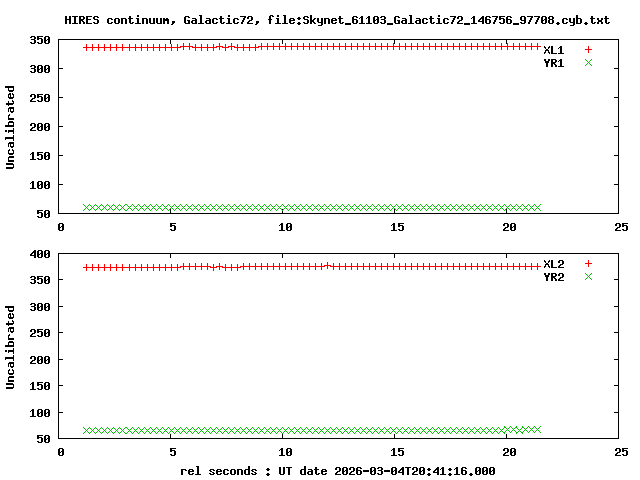Viewport: 640px width, 480px height.
Task: Click the 100 tick label on bottom plot
Action: click(x=40, y=412)
